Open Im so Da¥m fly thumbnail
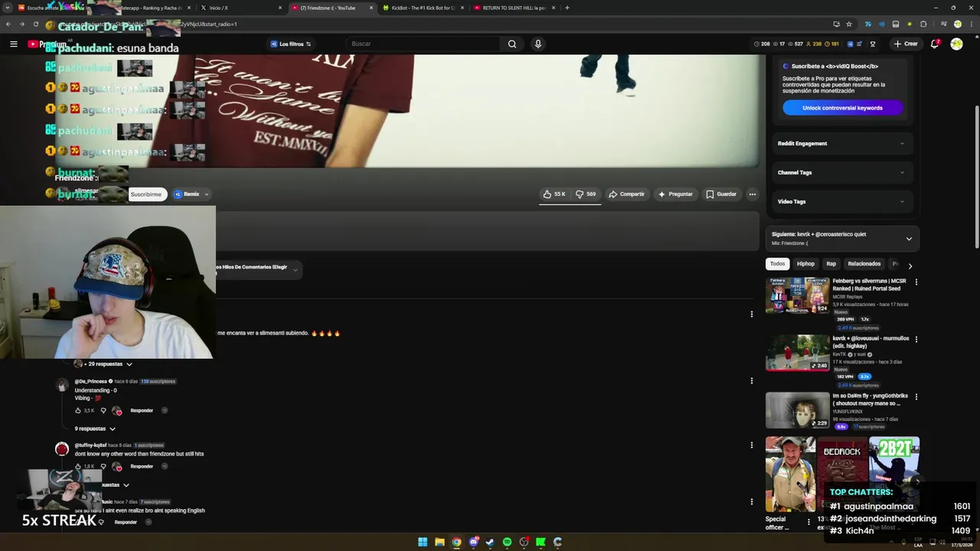Viewport: 980px width, 551px height. [x=798, y=410]
